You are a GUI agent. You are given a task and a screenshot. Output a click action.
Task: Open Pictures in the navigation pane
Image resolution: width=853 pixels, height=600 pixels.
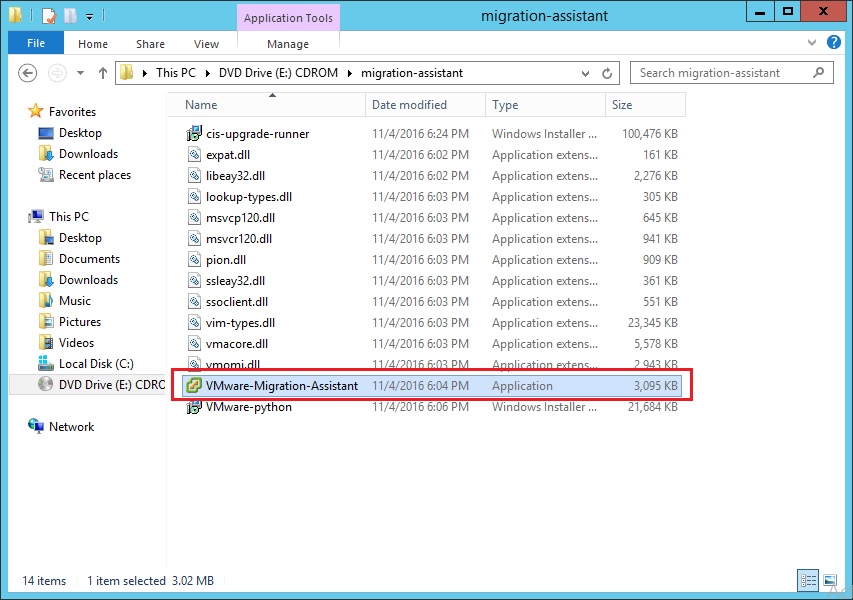coord(79,321)
